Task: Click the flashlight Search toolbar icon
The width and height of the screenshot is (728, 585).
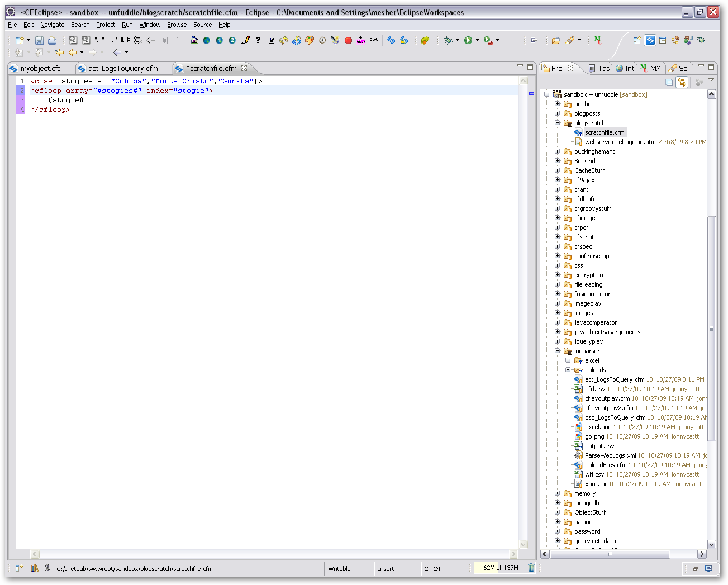Action: (x=570, y=40)
